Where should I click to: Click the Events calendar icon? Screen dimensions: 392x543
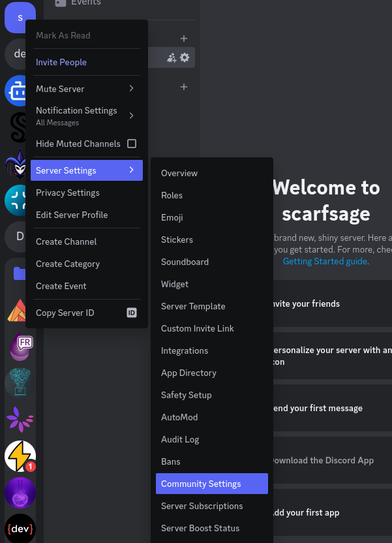pyautogui.click(x=61, y=3)
